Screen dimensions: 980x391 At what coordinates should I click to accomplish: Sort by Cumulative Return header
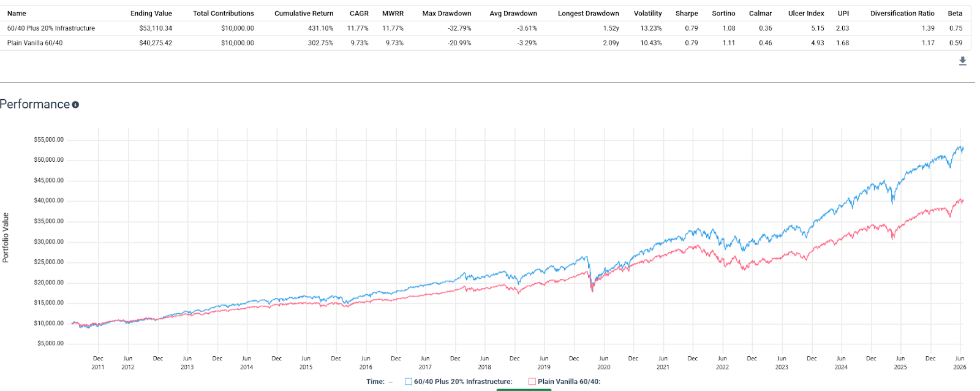tap(304, 13)
